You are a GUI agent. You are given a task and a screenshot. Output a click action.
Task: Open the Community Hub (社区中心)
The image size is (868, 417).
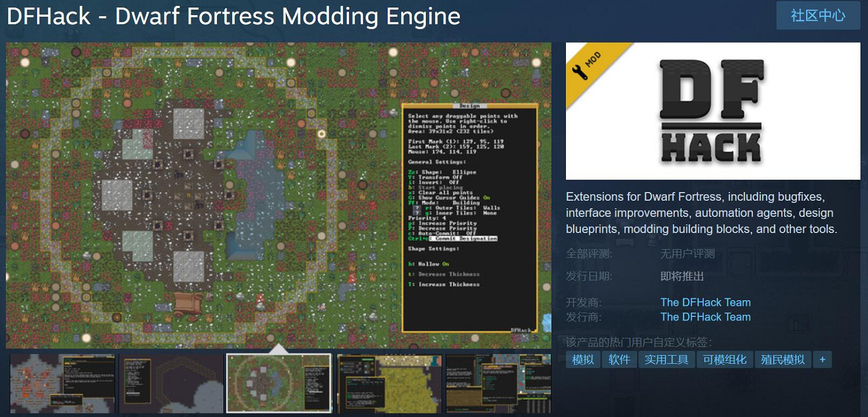point(818,16)
